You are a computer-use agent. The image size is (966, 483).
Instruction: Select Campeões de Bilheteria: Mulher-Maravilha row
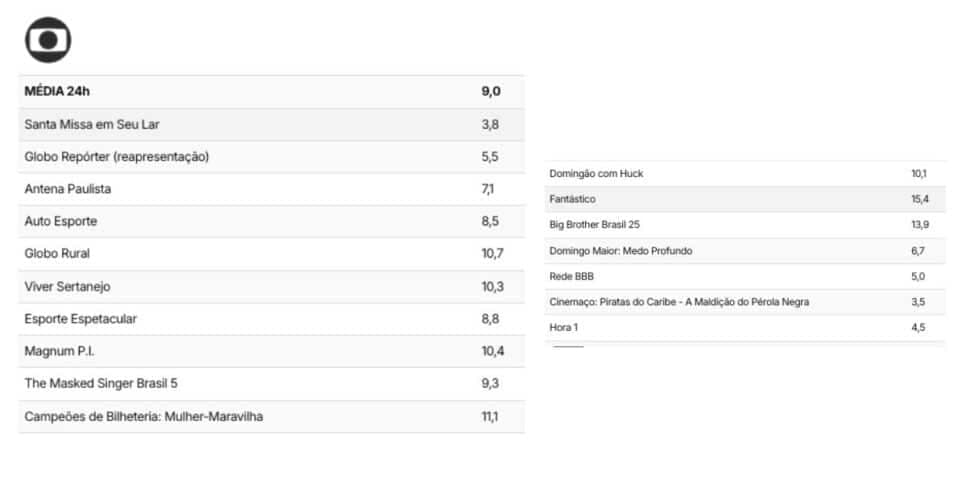272,416
